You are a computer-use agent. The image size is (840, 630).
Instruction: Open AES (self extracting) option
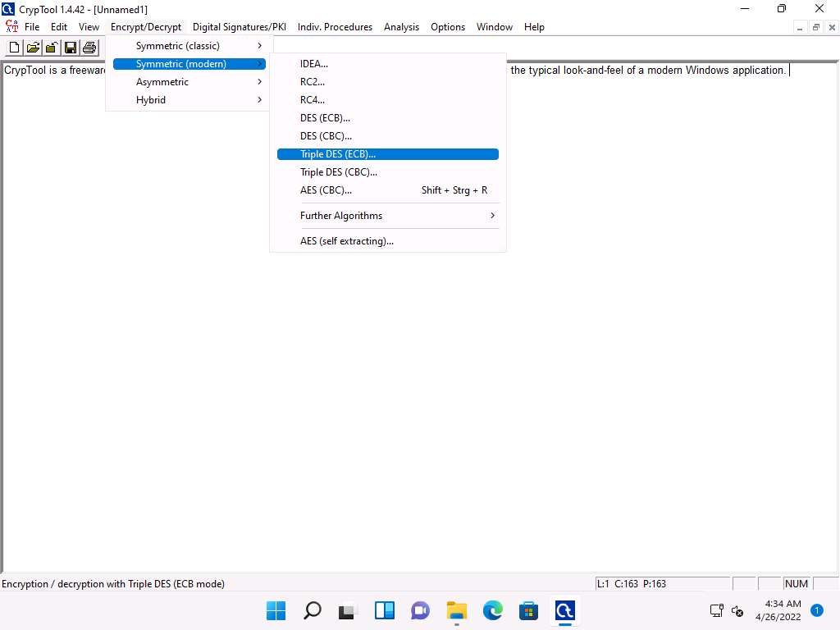click(347, 241)
